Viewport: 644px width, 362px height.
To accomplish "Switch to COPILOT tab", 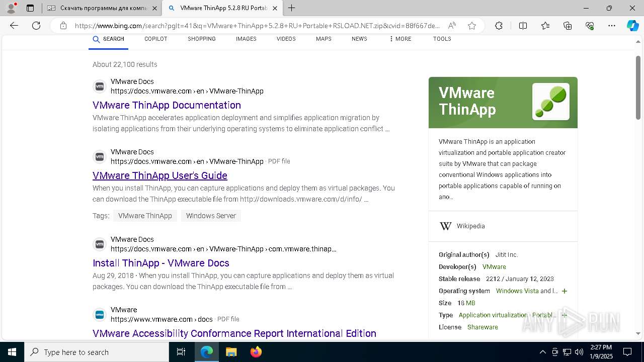I will pos(156,39).
